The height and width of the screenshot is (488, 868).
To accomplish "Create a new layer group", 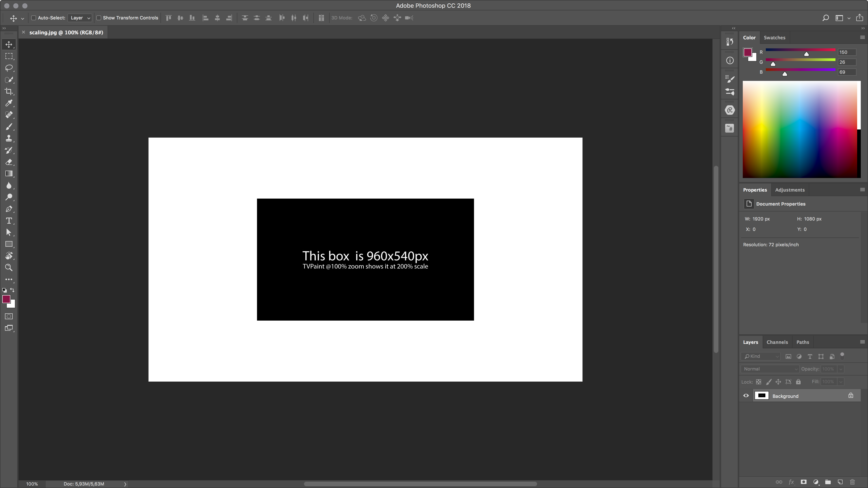I will tap(828, 482).
